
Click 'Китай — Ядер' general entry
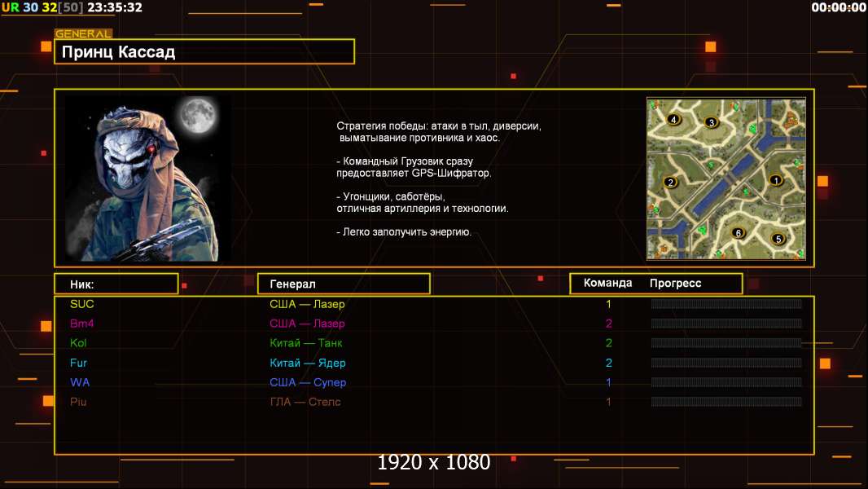click(307, 363)
